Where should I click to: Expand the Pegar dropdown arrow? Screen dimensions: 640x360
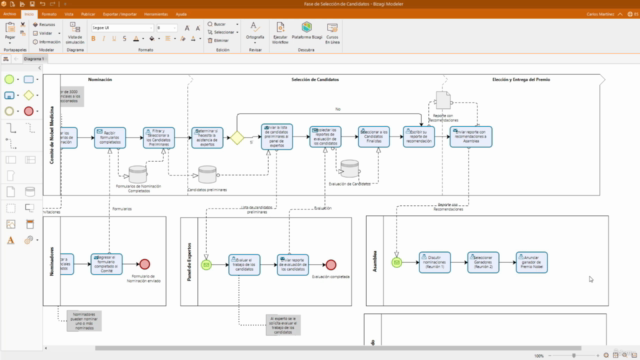[x=10, y=43]
